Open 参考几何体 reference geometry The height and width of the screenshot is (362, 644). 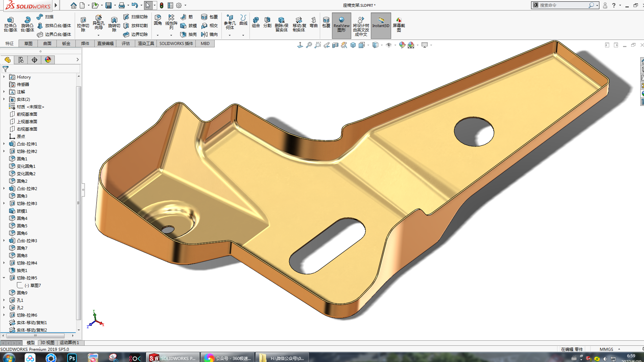pyautogui.click(x=230, y=22)
